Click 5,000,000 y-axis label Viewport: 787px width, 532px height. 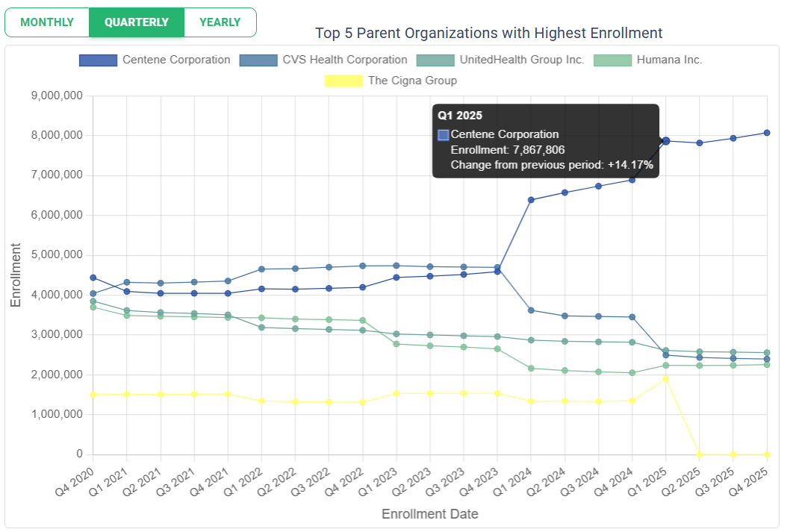coord(57,254)
